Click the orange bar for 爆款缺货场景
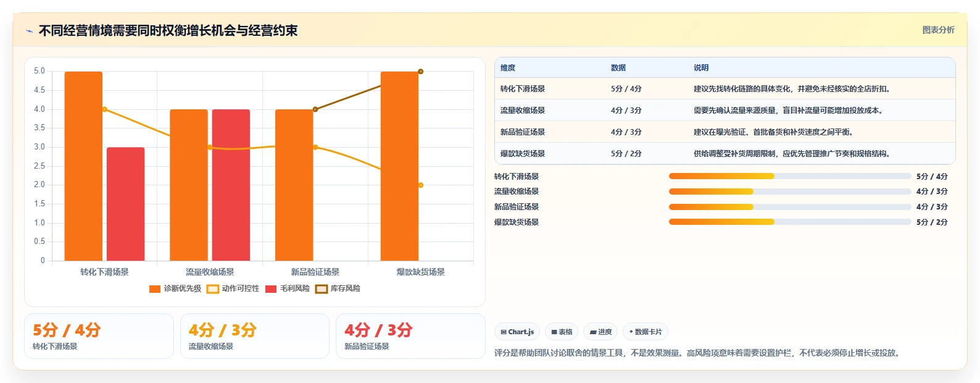The height and width of the screenshot is (383, 980). (x=399, y=166)
